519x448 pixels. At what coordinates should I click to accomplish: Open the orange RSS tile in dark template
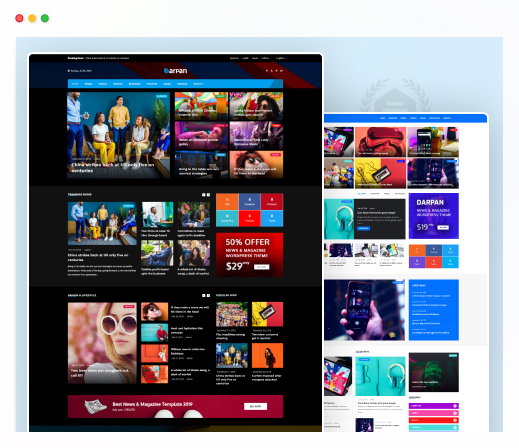click(x=227, y=202)
